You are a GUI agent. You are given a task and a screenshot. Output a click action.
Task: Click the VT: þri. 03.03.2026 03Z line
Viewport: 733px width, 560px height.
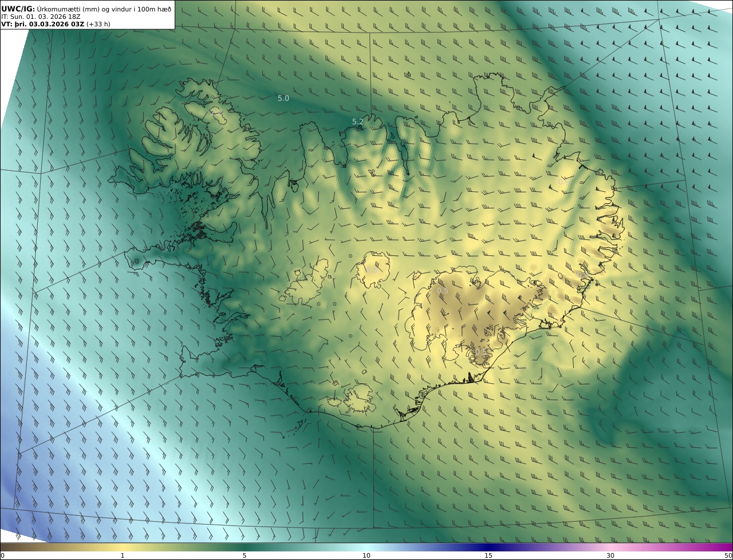(56, 24)
